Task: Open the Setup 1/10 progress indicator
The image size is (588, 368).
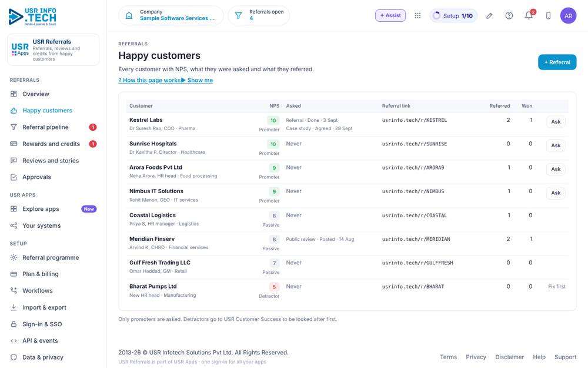Action: click(453, 16)
